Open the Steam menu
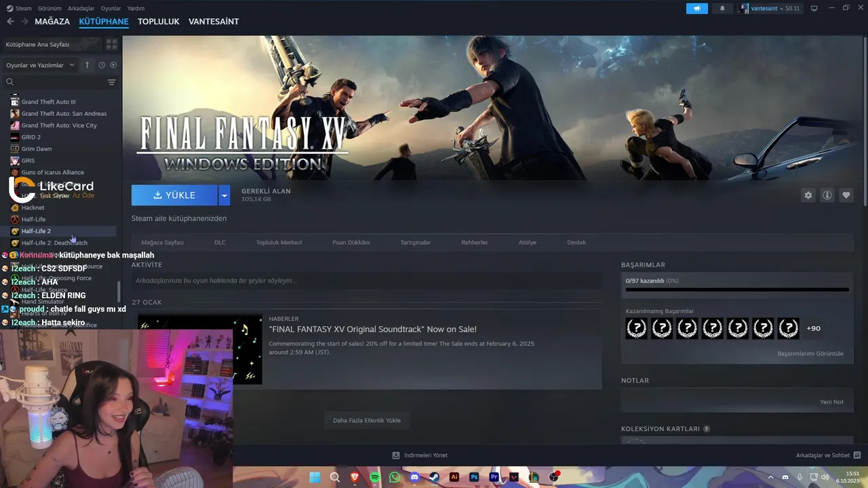This screenshot has height=488, width=868. [19, 8]
